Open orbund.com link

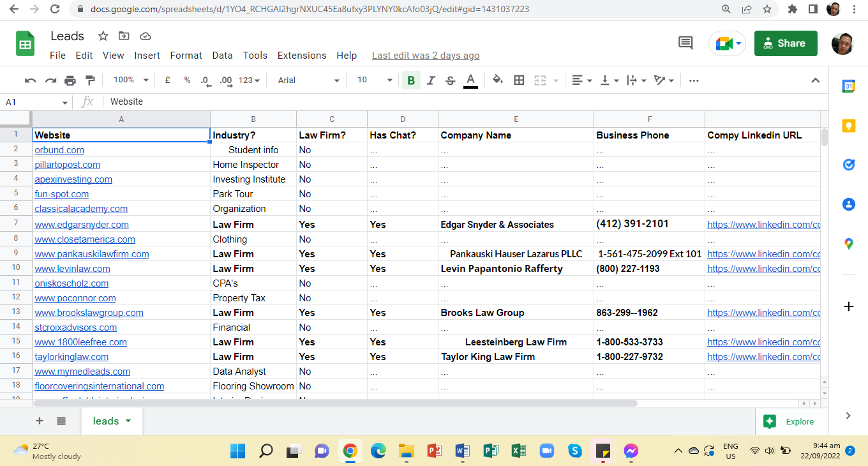point(59,150)
